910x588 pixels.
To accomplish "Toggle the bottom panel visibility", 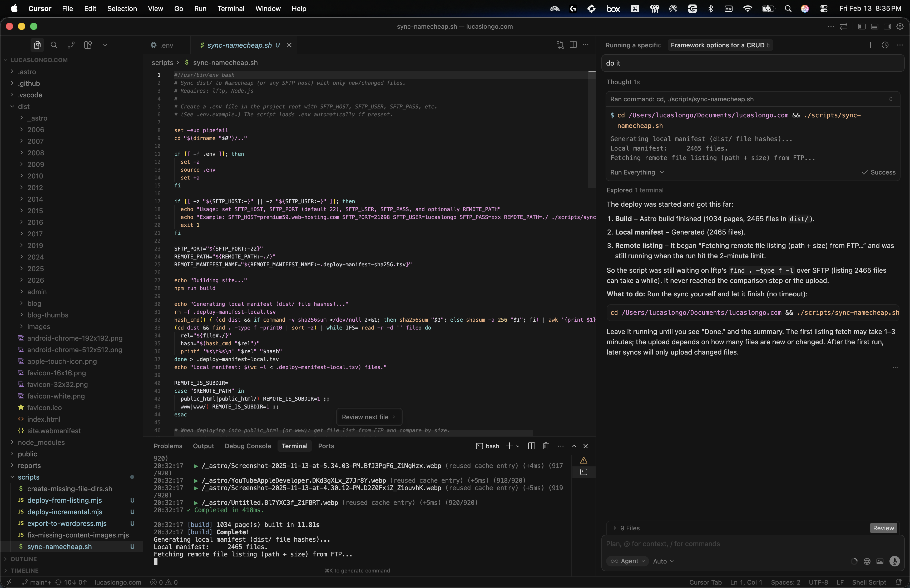I will click(x=874, y=26).
